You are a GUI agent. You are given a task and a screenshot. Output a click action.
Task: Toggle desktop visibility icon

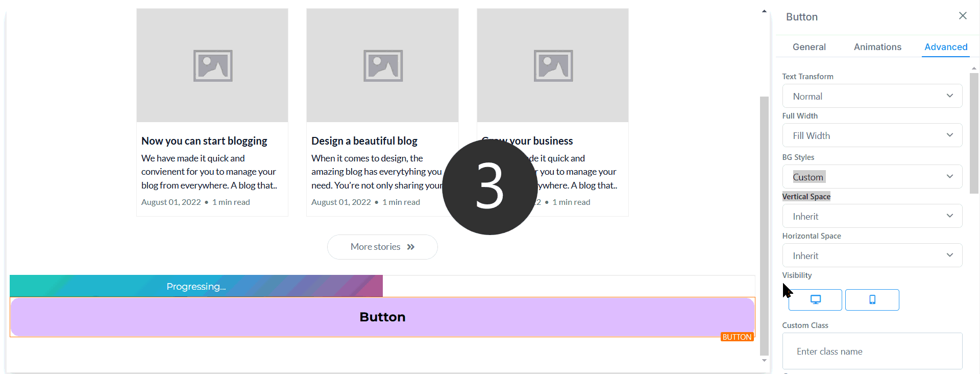(815, 300)
